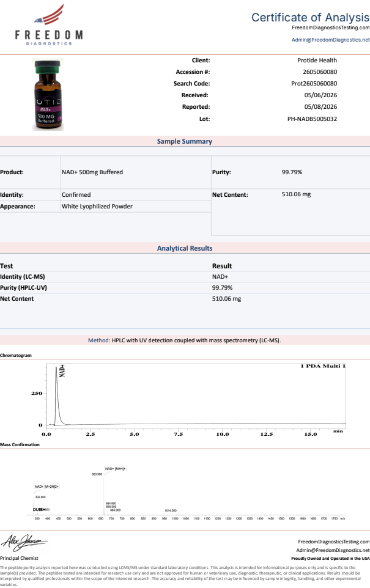
Task: Click the NAD+ [M+H]+ peak label
Action: tap(115, 469)
